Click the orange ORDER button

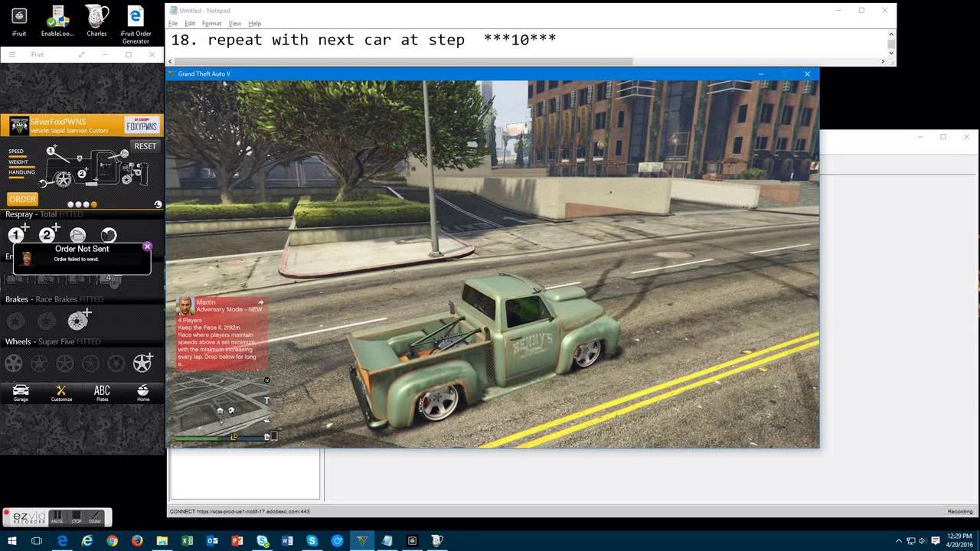(x=22, y=199)
